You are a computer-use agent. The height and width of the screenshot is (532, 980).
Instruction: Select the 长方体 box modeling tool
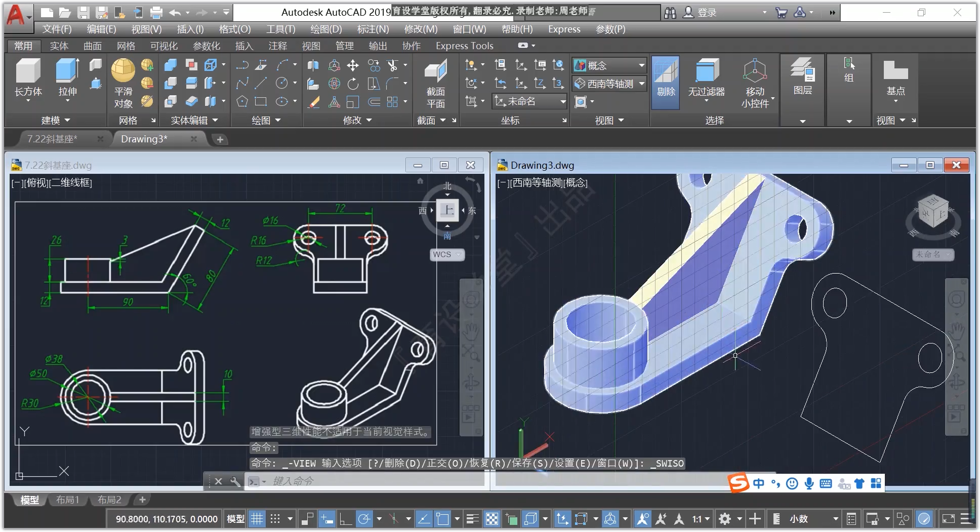coord(28,80)
